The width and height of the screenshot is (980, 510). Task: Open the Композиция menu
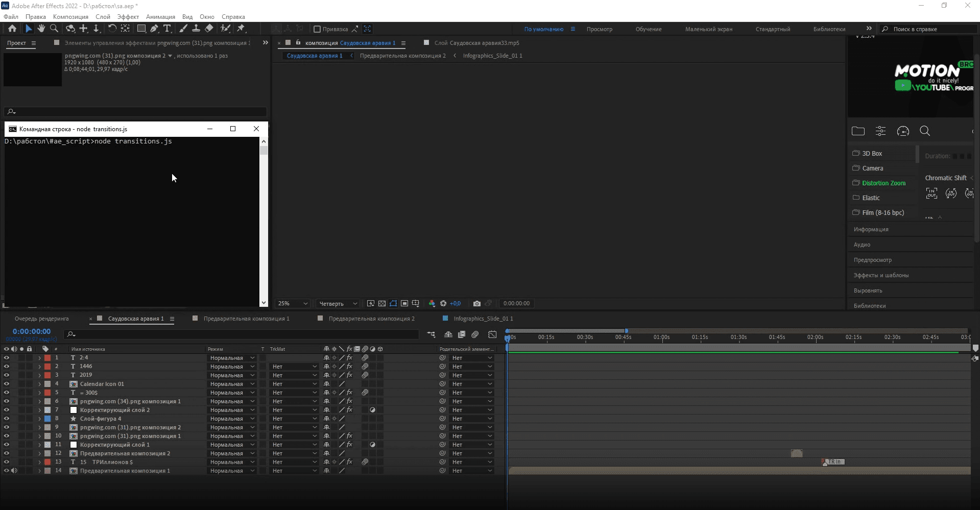(70, 17)
